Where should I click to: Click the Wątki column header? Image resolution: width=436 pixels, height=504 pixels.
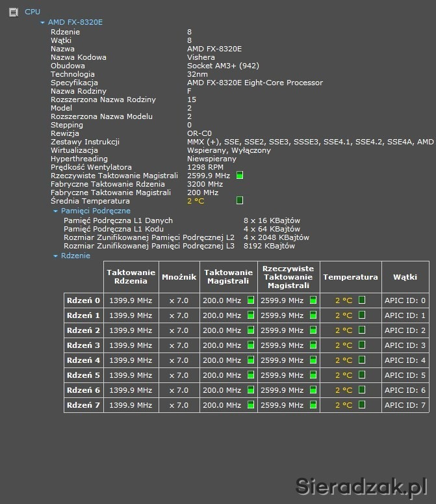coord(405,277)
